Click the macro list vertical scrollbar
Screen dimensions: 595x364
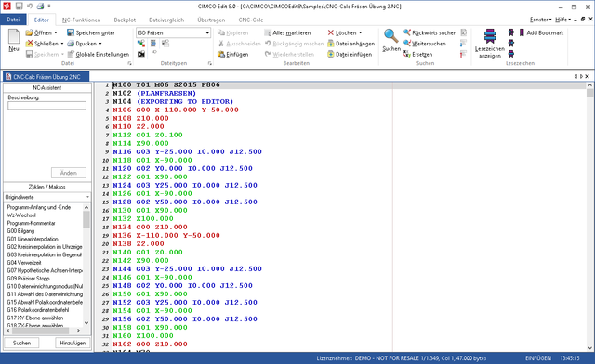click(86, 265)
